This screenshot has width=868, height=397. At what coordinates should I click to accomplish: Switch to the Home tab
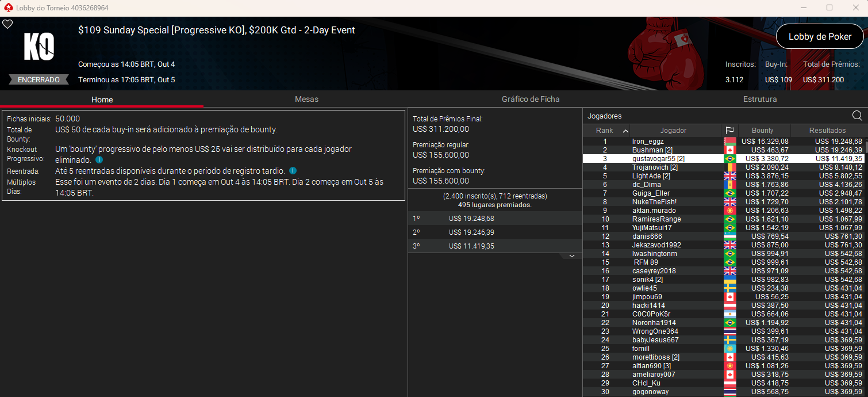click(x=102, y=99)
